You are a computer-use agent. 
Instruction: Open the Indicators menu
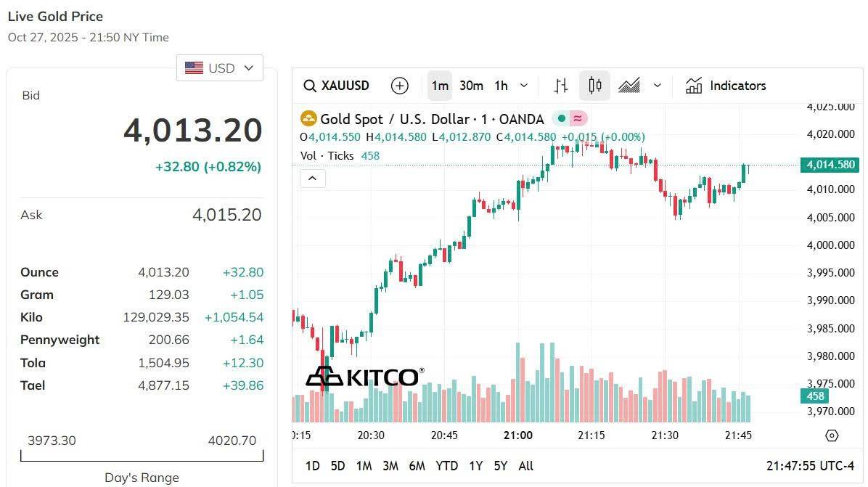726,86
